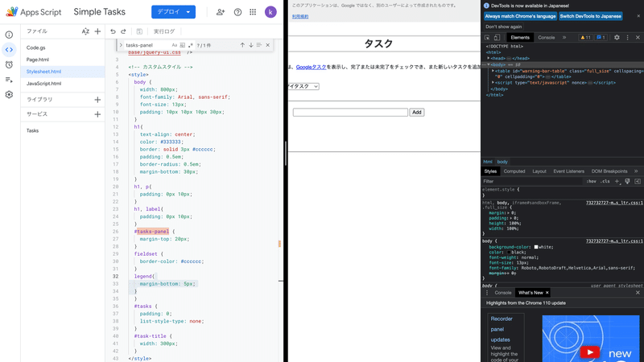The width and height of the screenshot is (644, 362).
Task: Click the new task title input field
Action: pyautogui.click(x=350, y=112)
